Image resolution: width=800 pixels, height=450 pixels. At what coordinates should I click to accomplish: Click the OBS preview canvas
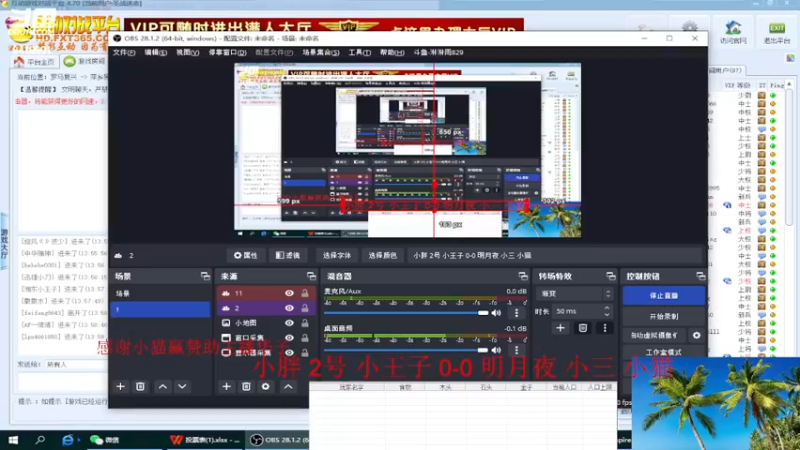click(407, 150)
